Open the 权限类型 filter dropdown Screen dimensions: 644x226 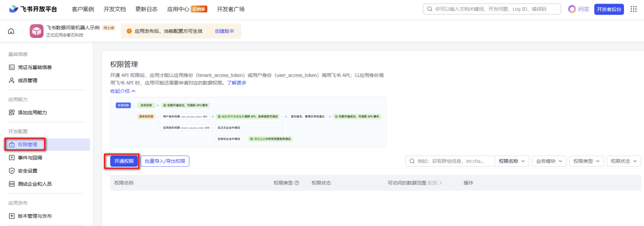pyautogui.click(x=586, y=161)
